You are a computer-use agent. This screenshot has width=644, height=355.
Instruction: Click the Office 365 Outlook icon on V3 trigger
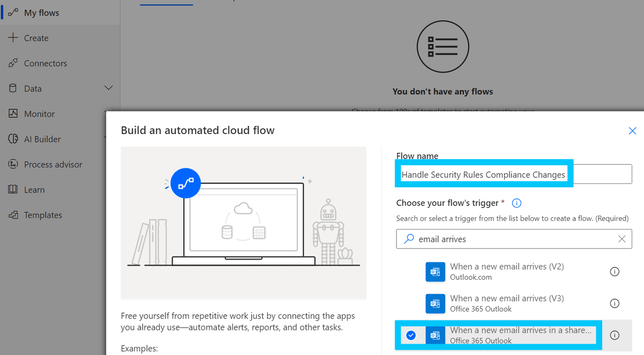[x=435, y=304]
